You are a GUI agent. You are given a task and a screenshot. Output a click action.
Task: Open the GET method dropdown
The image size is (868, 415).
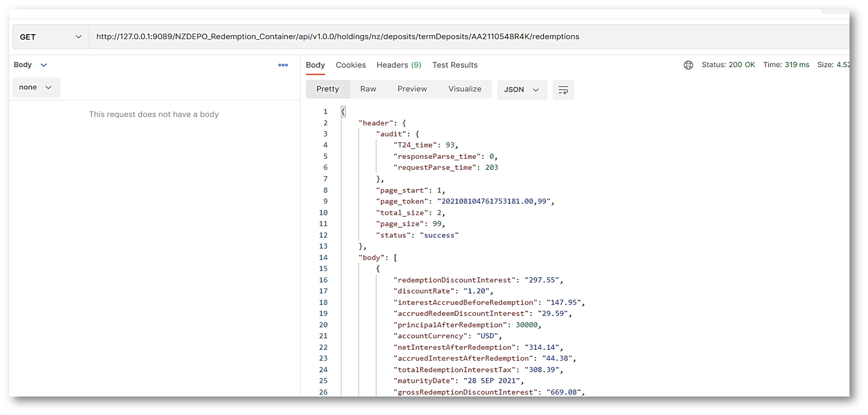(51, 37)
